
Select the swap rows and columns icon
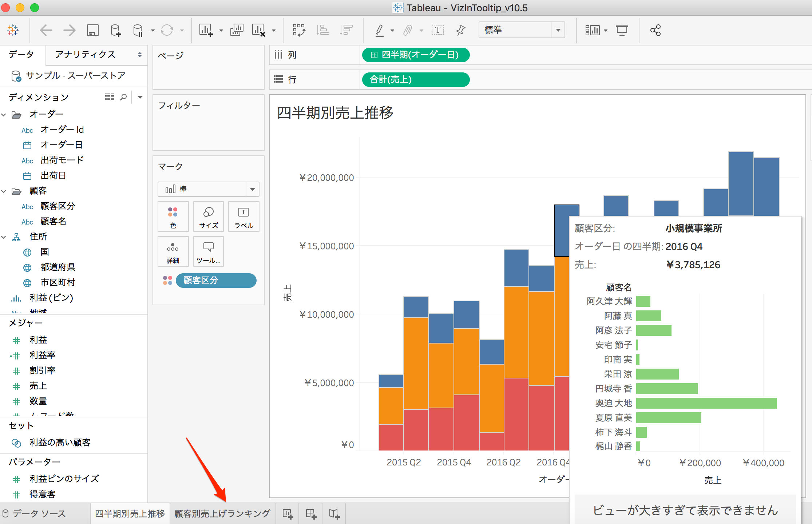pyautogui.click(x=298, y=30)
